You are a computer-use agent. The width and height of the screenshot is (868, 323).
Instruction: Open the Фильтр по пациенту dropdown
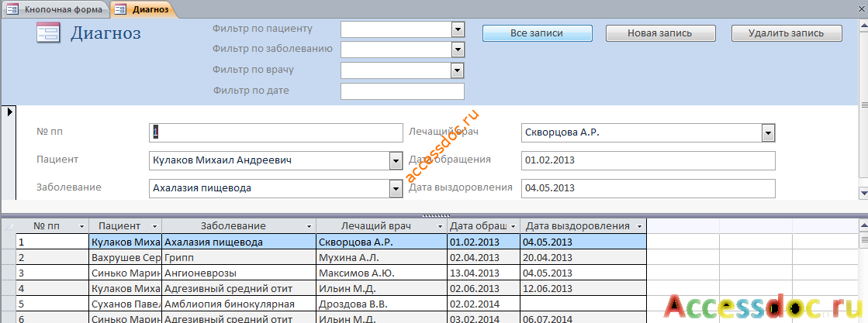(x=457, y=29)
